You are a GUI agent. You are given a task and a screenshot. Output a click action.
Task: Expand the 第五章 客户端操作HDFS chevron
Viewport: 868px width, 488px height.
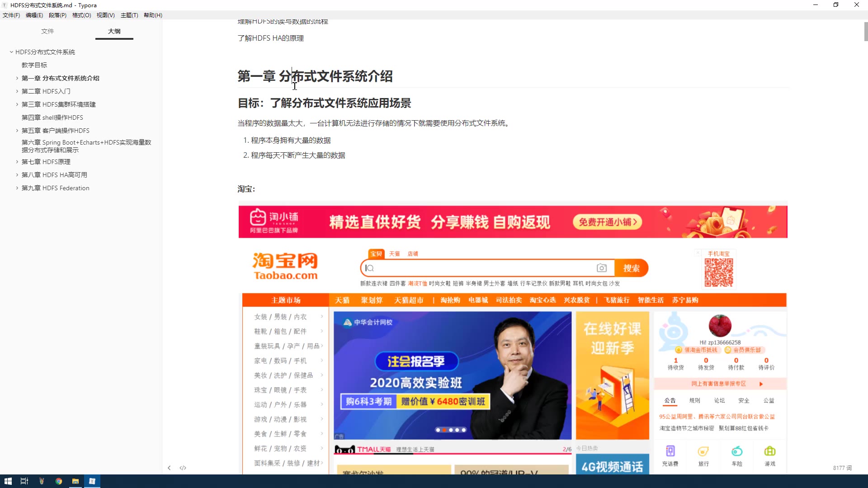[17, 131]
